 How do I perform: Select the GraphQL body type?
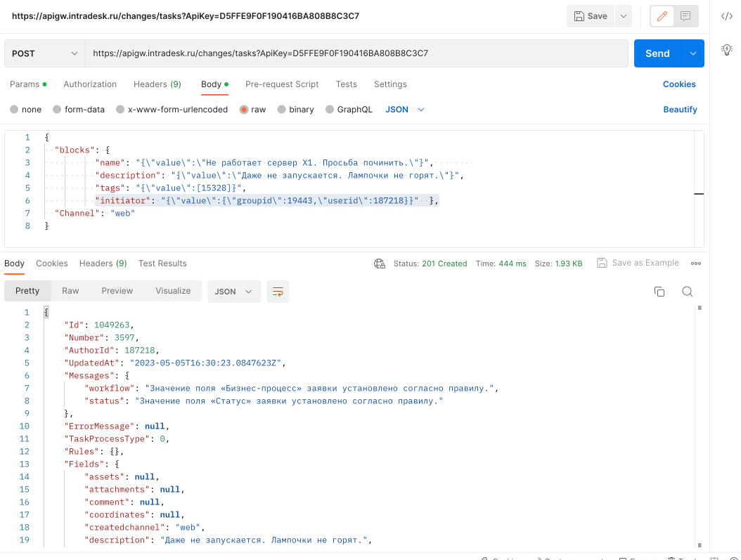click(x=349, y=110)
